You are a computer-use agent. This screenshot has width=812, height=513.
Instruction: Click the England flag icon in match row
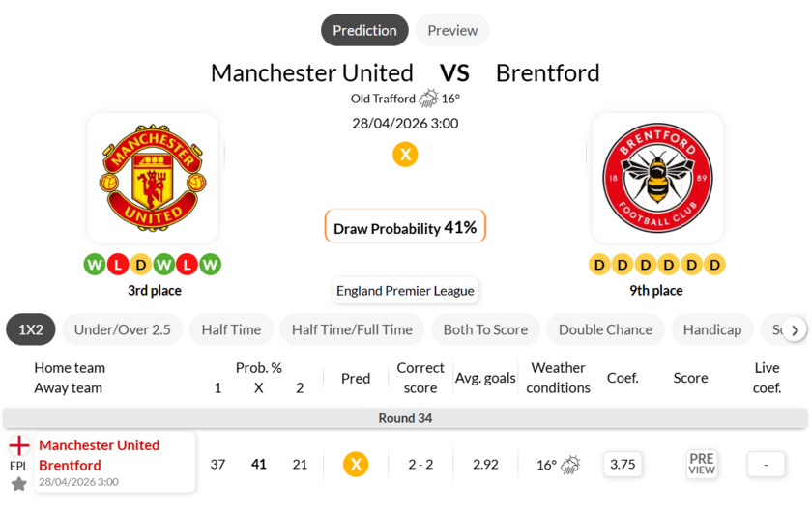coord(19,445)
